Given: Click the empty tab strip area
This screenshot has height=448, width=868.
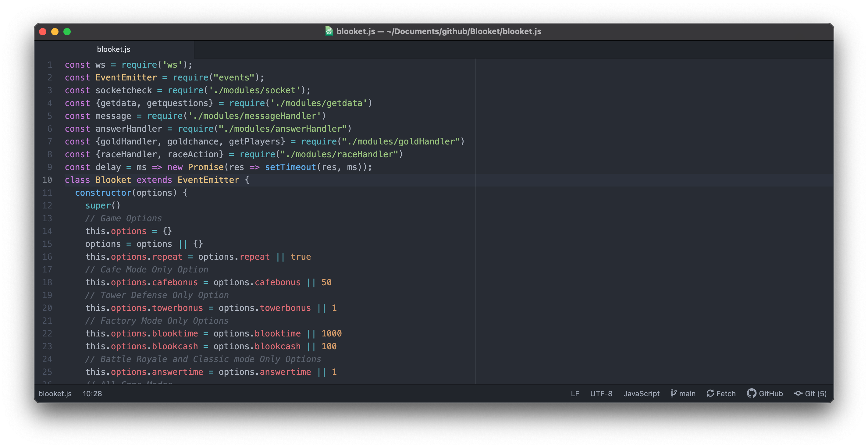Looking at the screenshot, I should (x=505, y=49).
